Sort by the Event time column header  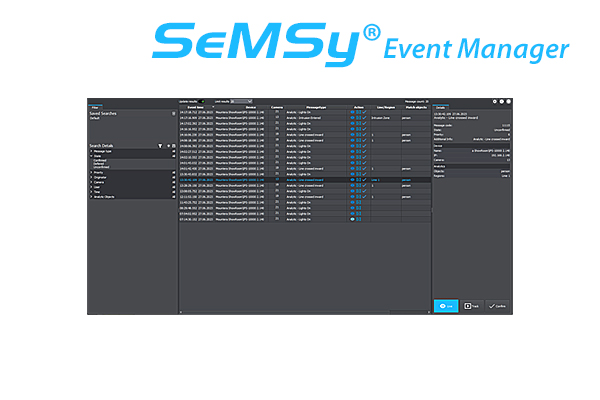click(196, 108)
